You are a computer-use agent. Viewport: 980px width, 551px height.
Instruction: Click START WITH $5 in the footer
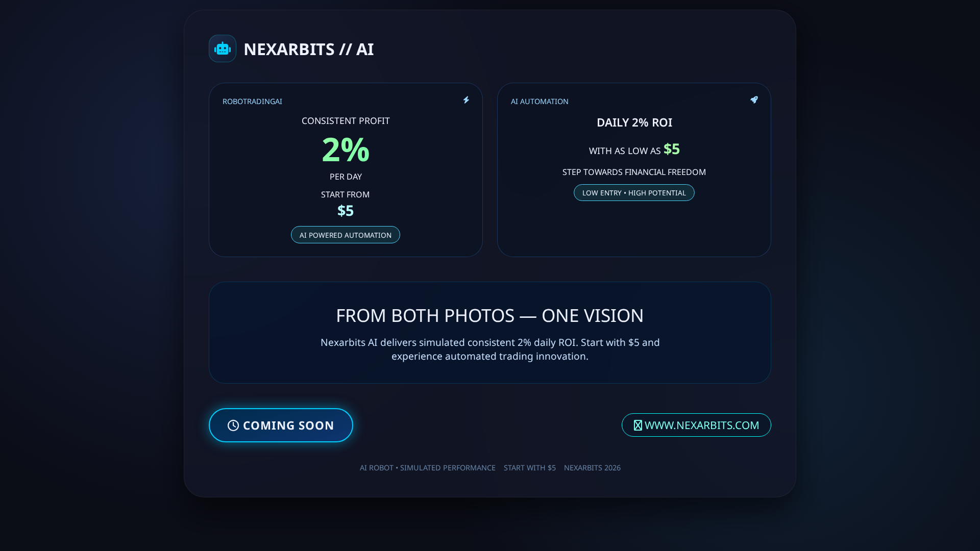point(529,467)
